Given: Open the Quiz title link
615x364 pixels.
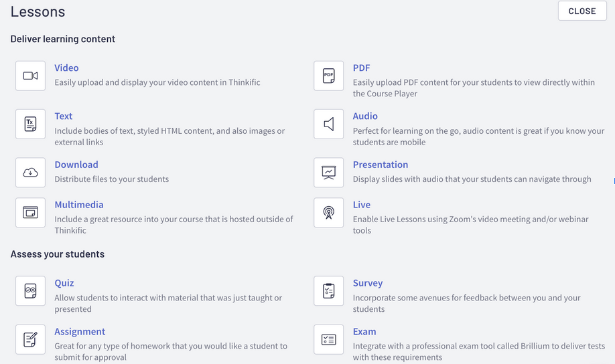Looking at the screenshot, I should 64,283.
